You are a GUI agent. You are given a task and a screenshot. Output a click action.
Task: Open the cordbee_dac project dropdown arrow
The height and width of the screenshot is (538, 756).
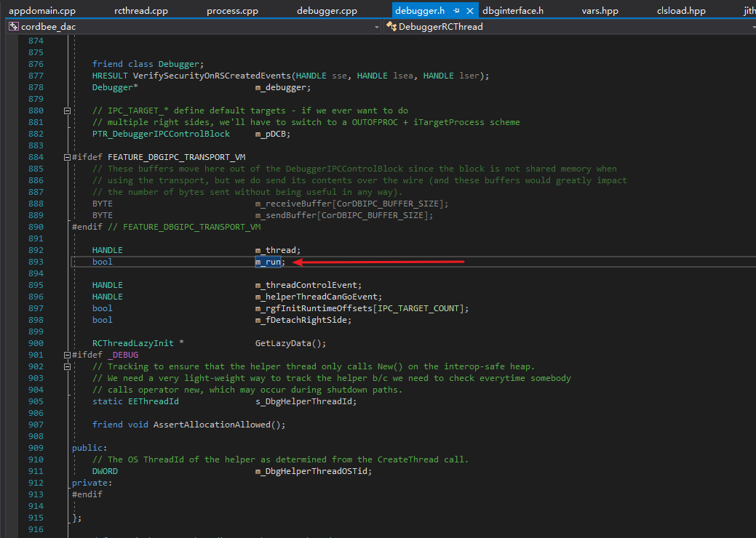(x=376, y=27)
